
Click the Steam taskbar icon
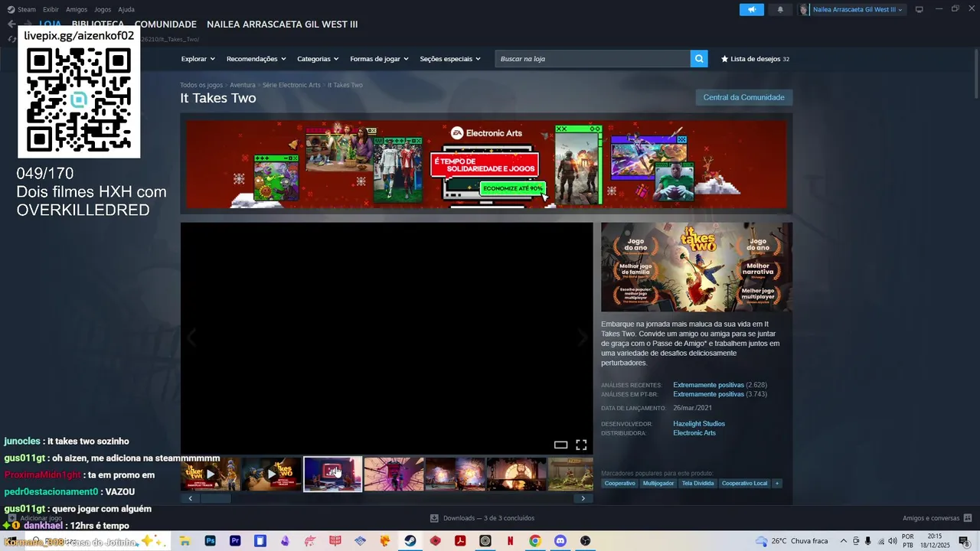(x=410, y=541)
